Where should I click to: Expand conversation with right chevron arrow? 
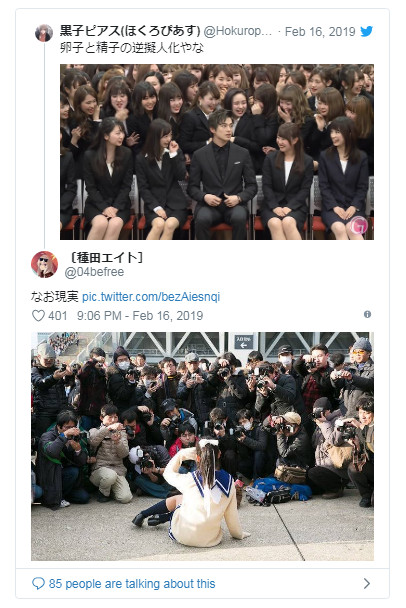click(366, 583)
